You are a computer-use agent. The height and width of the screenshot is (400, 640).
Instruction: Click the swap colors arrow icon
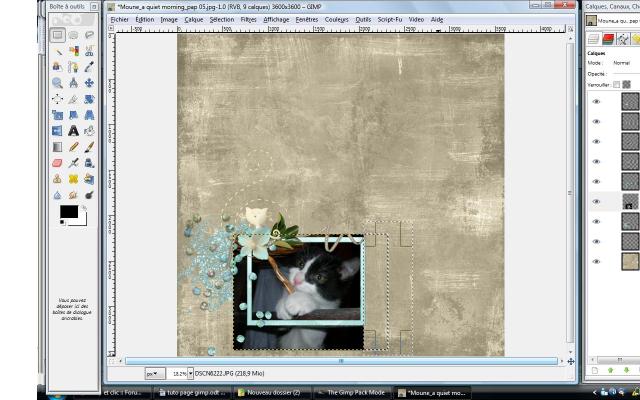coord(84,208)
